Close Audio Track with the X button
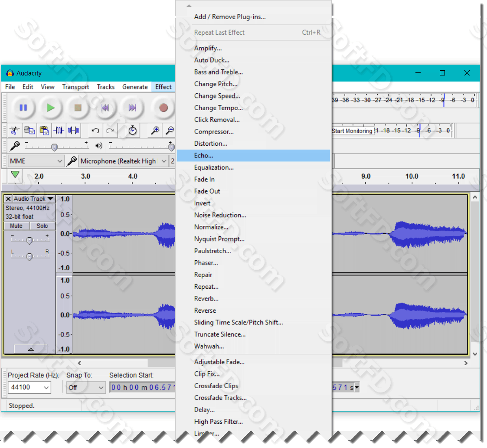This screenshot has height=448, width=487. tap(8, 199)
